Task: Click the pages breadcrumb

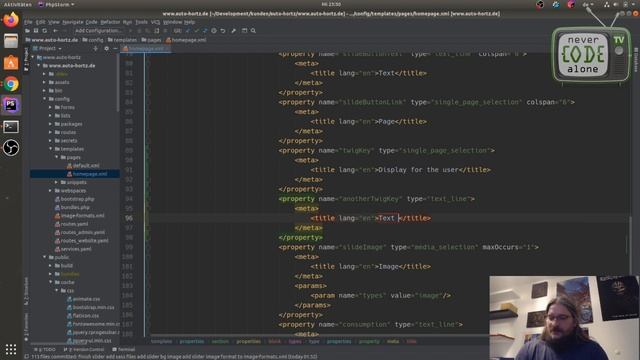Action: 151,40
